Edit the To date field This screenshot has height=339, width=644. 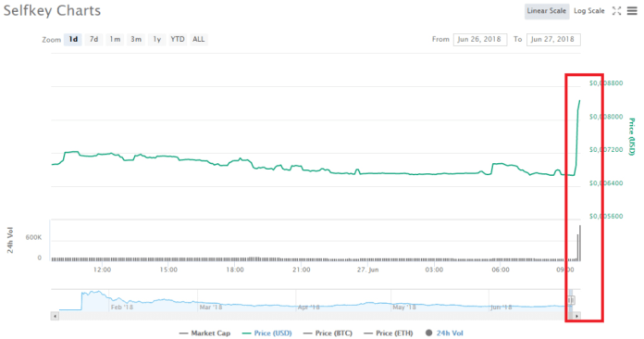coord(553,40)
